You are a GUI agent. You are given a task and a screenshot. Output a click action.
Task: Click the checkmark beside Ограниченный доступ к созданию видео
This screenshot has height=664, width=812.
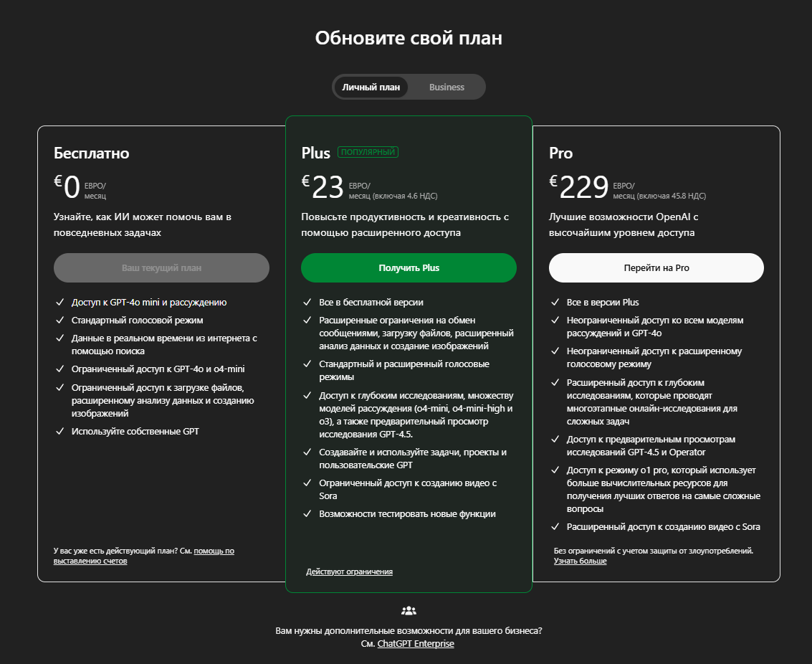click(x=307, y=483)
